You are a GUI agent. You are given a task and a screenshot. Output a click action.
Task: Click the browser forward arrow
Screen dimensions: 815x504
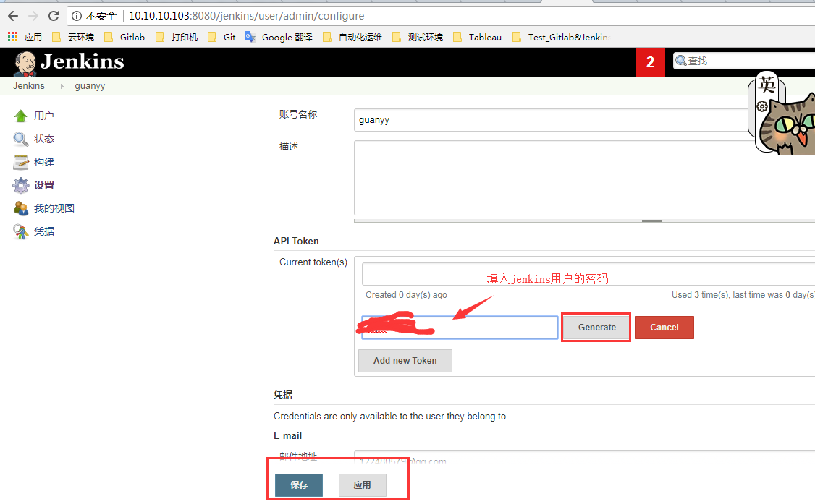(x=33, y=16)
